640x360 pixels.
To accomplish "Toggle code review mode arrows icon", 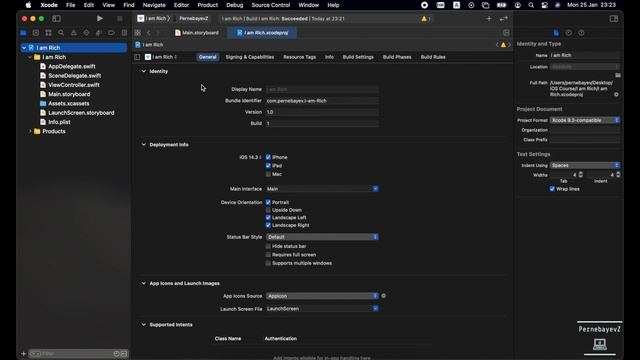I will click(504, 18).
